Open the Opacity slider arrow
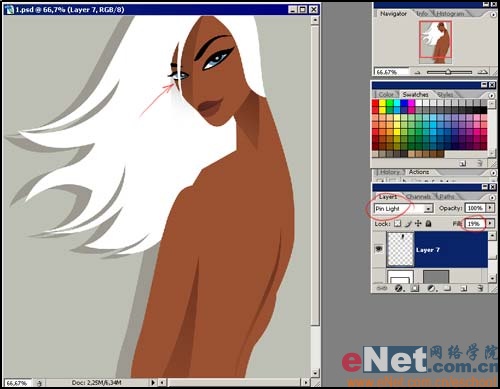 [x=490, y=208]
